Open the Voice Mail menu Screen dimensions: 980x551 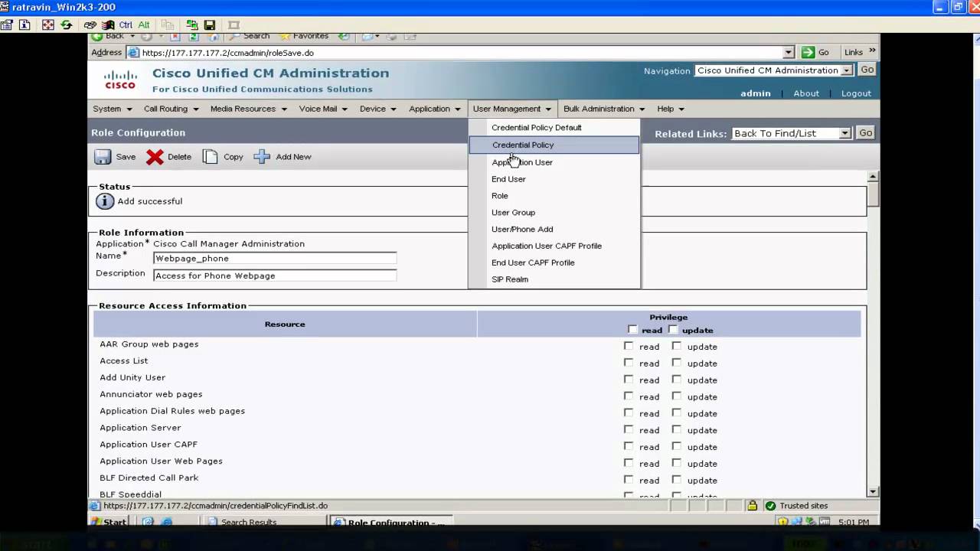coord(322,109)
